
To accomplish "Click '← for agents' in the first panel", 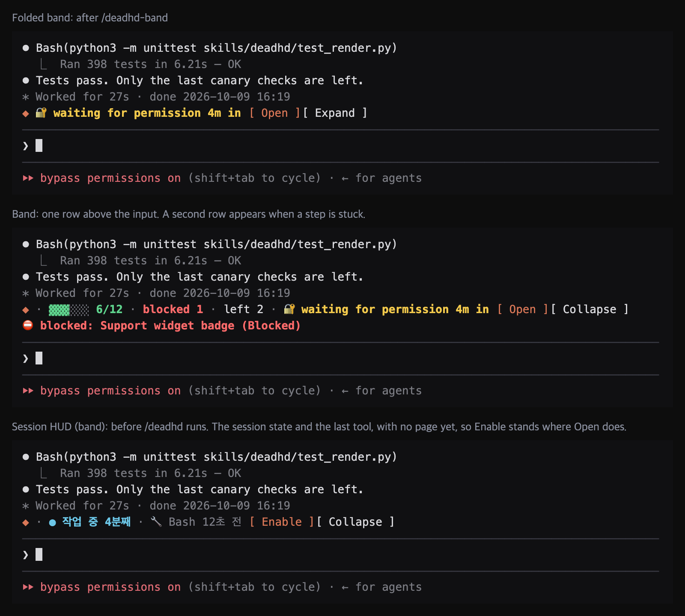I will pos(381,178).
